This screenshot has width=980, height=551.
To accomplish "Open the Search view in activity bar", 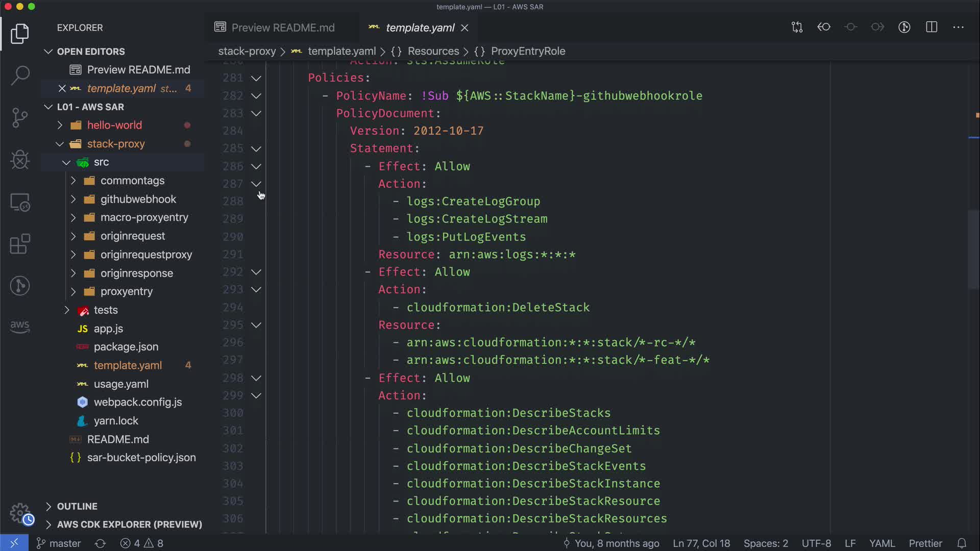I will pyautogui.click(x=20, y=76).
